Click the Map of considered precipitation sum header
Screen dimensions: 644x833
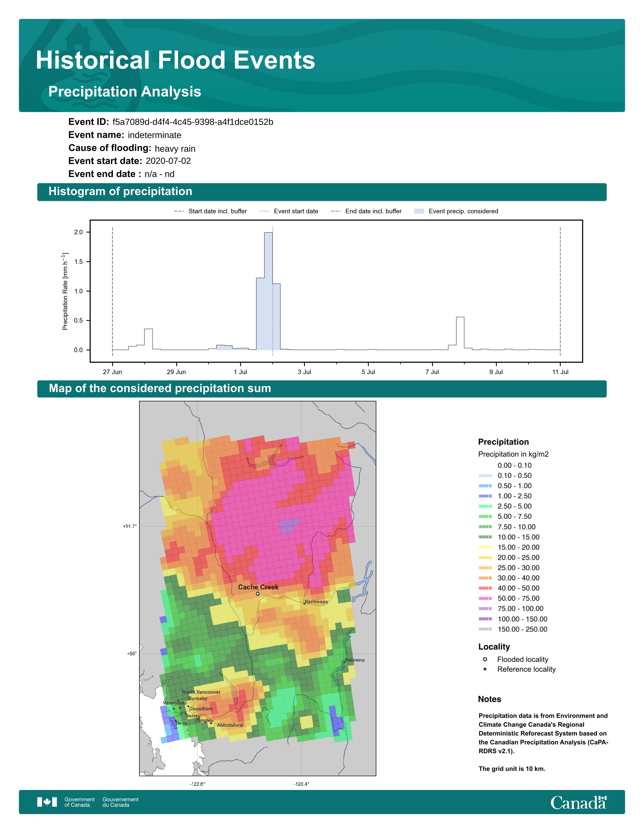coord(160,388)
